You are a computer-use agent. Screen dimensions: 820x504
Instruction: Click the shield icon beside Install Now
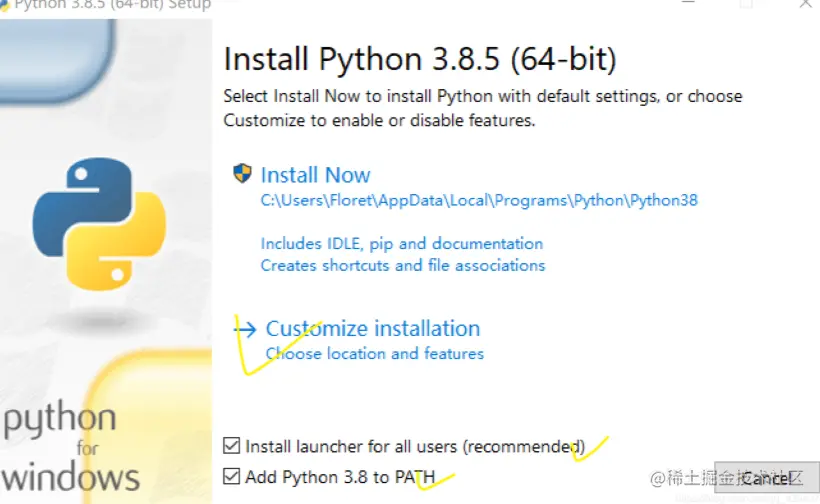(242, 173)
